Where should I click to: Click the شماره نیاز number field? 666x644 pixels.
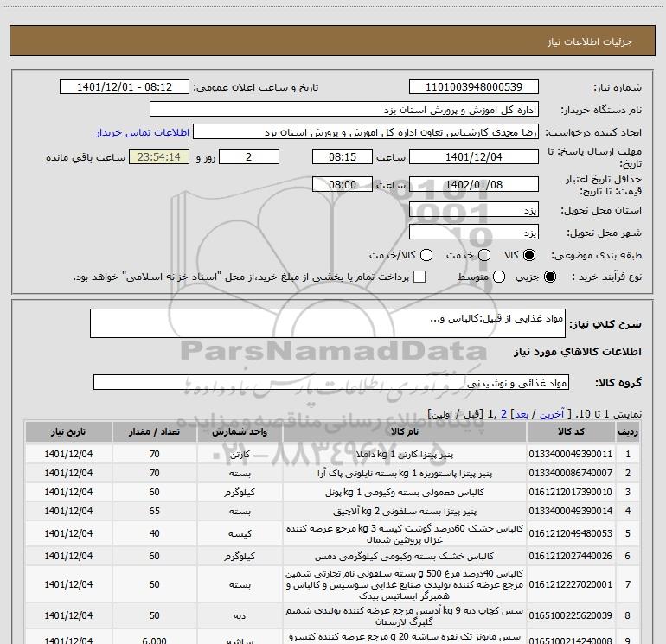pos(474,87)
